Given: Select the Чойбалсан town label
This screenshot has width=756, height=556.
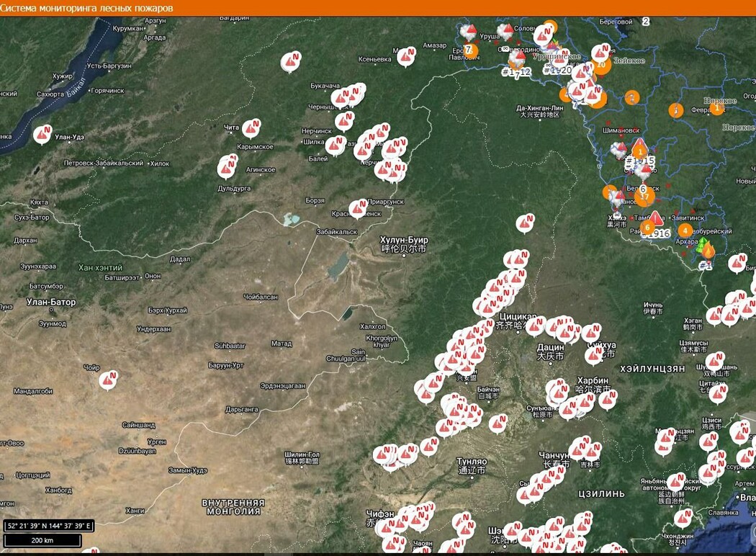Looking at the screenshot, I should [261, 297].
